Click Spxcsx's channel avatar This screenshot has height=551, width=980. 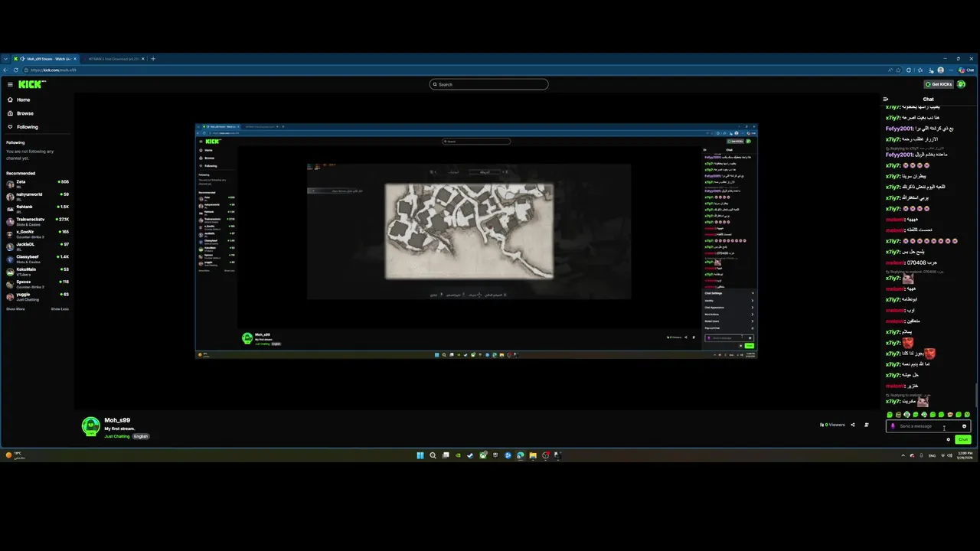[11, 283]
